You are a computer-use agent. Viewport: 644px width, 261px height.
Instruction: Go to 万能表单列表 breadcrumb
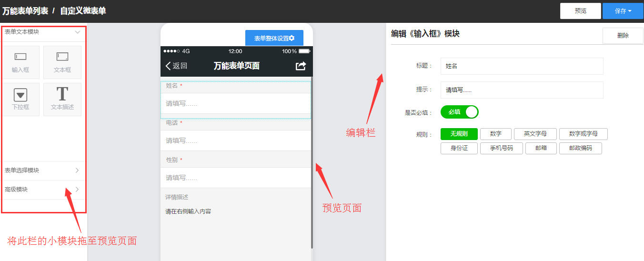(25, 11)
